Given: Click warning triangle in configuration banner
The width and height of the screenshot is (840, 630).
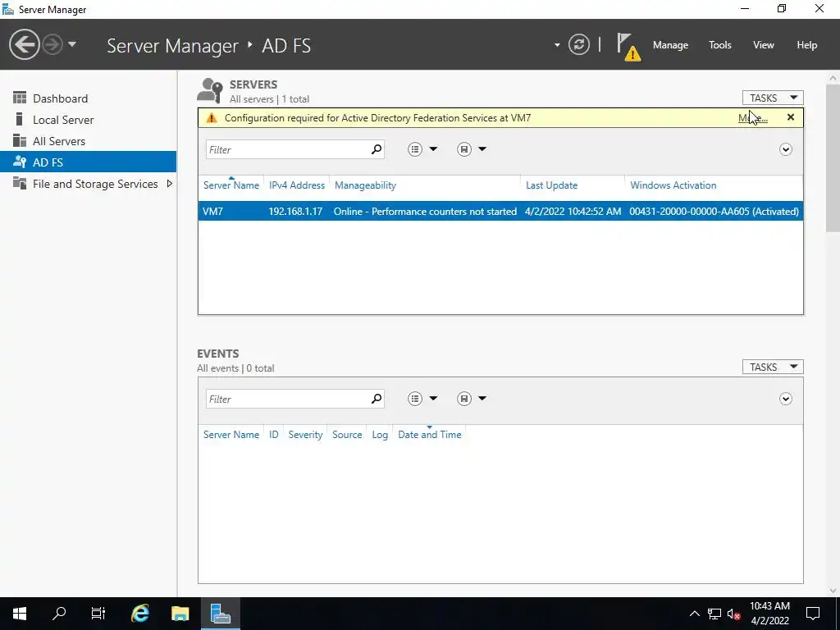Looking at the screenshot, I should coord(212,118).
